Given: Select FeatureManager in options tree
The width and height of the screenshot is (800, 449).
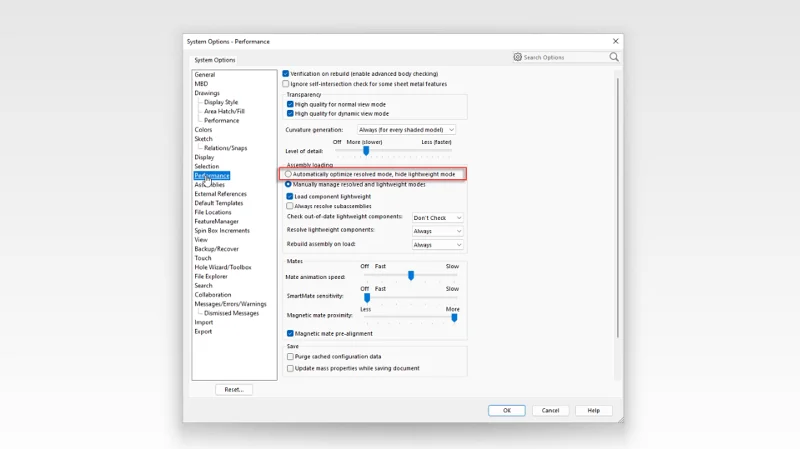Looking at the screenshot, I should [x=216, y=221].
